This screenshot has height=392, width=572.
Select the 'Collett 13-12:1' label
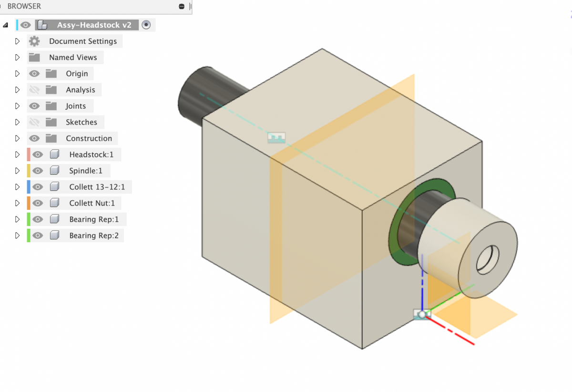click(x=97, y=187)
